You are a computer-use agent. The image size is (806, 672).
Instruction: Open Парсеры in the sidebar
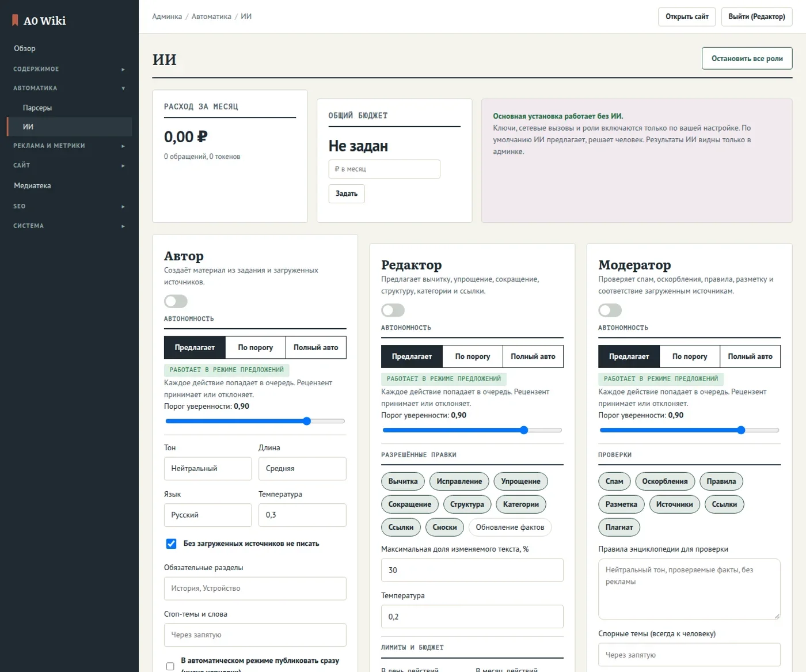37,108
